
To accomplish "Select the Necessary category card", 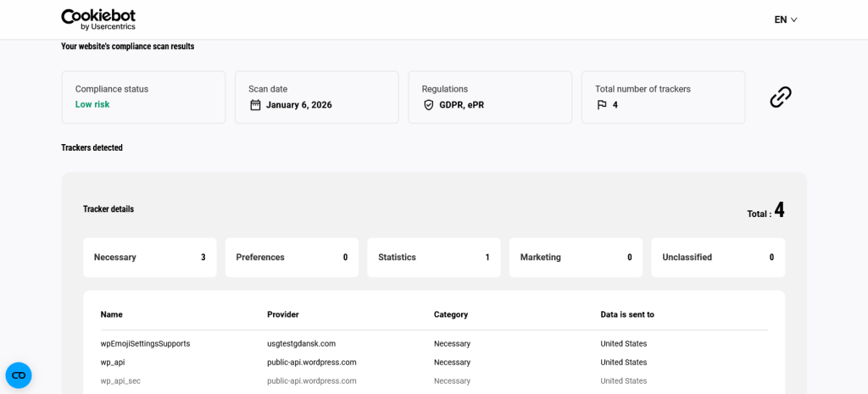I will coord(149,258).
